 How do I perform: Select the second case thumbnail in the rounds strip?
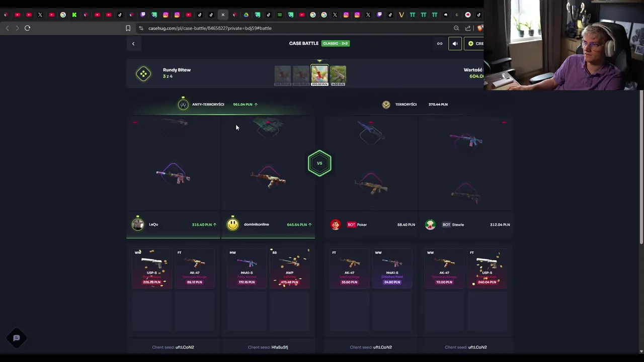pos(301,75)
